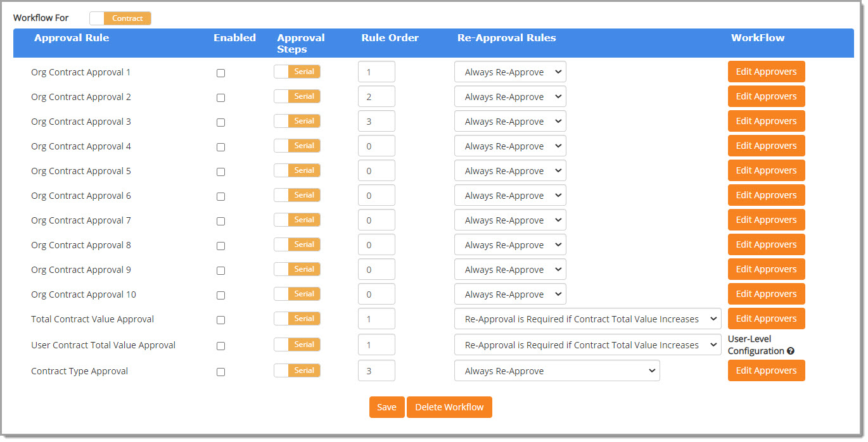This screenshot has height=442, width=868.
Task: Open re-approval dropdown for Org Contract Approval 1
Action: [509, 72]
